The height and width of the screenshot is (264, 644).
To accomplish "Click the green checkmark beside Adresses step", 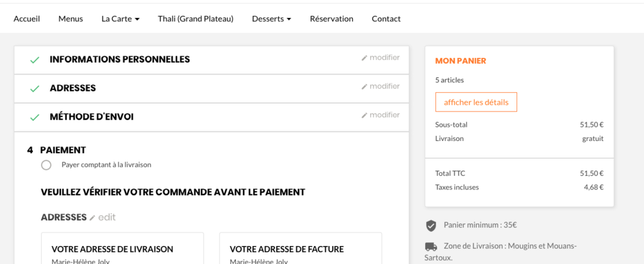I will click(35, 89).
